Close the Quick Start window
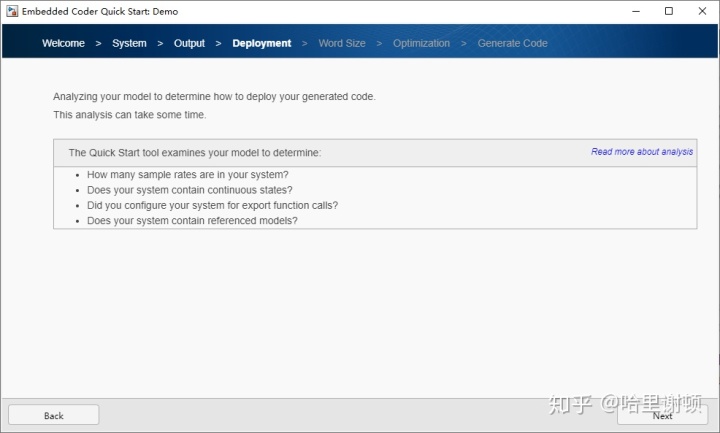The image size is (720, 433). (x=702, y=11)
